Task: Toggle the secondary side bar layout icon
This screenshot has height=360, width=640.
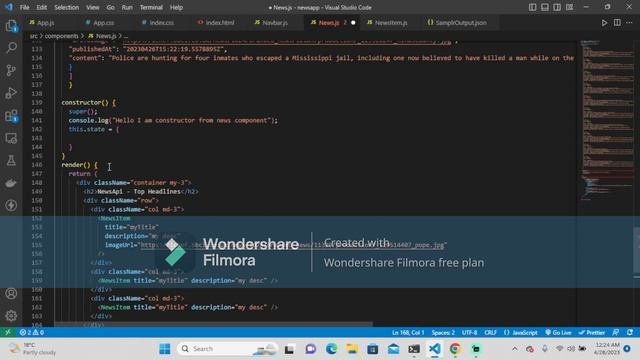Action: (x=557, y=7)
